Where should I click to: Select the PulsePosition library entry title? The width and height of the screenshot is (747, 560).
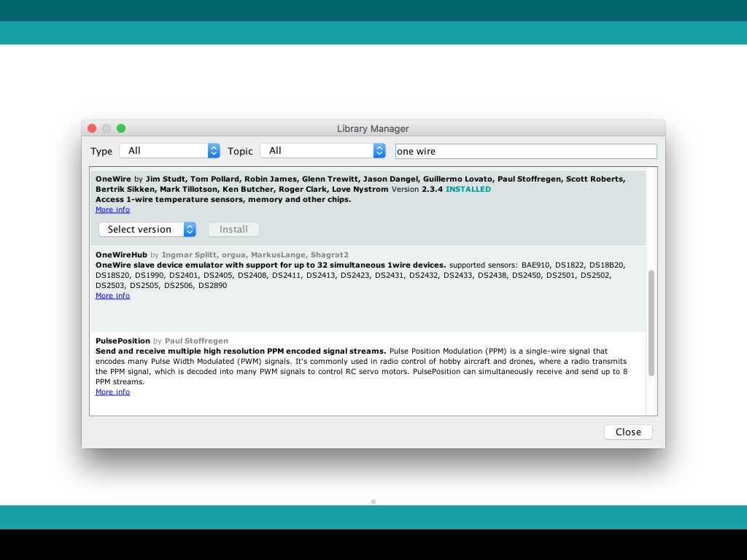[123, 341]
